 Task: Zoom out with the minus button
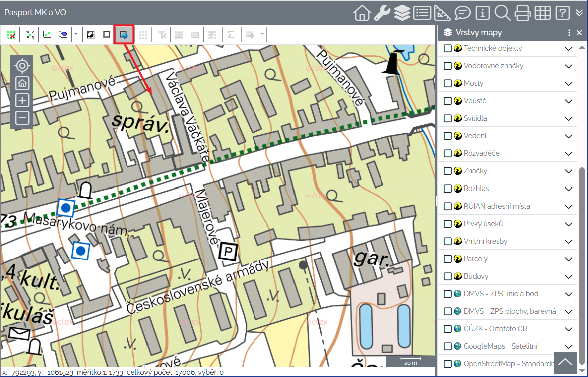point(22,118)
